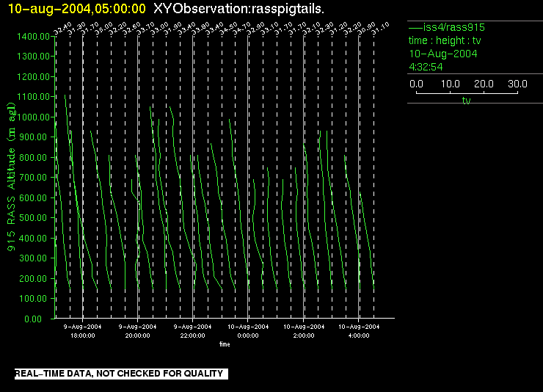Image resolution: width=543 pixels, height=392 pixels.
Task: Click the 9-Aug-2004 22:00:00 time axis label
Action: pyautogui.click(x=193, y=330)
